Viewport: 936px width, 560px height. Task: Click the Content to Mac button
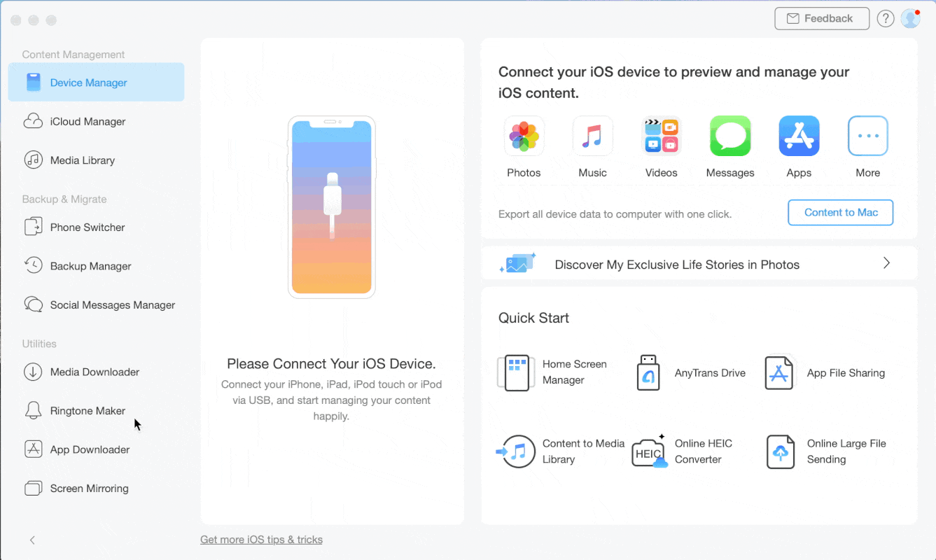pos(841,213)
